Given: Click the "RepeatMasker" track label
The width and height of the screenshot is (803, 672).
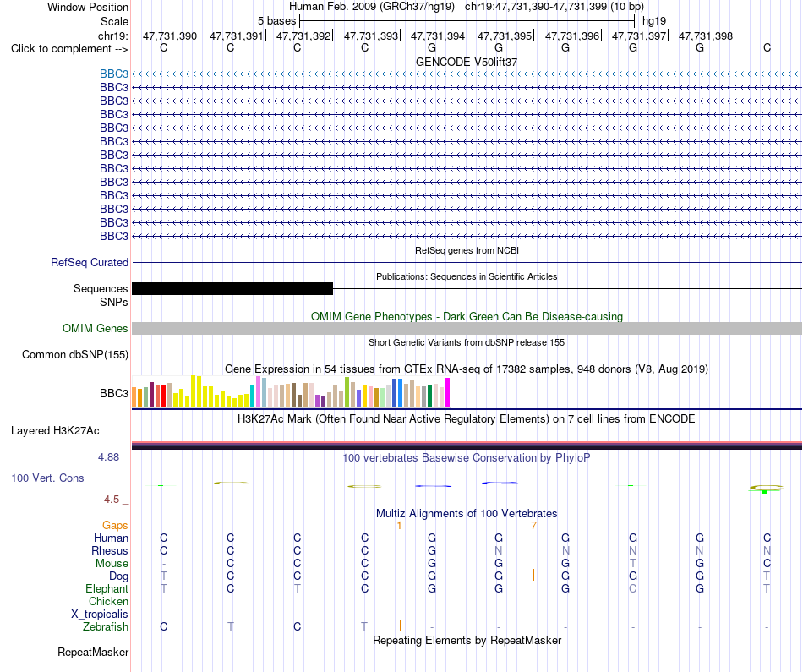Looking at the screenshot, I should (x=93, y=652).
